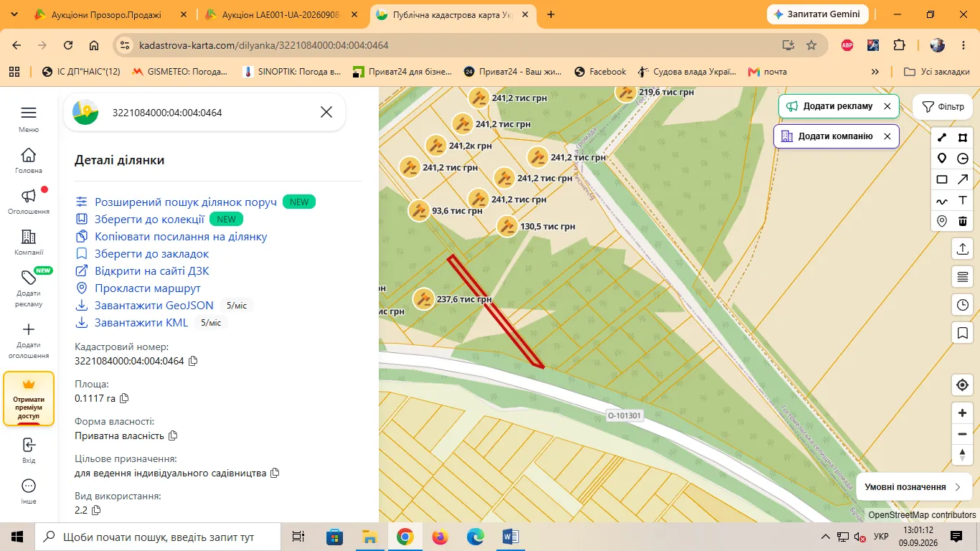Click Завантажити GeoJSON link

point(154,306)
